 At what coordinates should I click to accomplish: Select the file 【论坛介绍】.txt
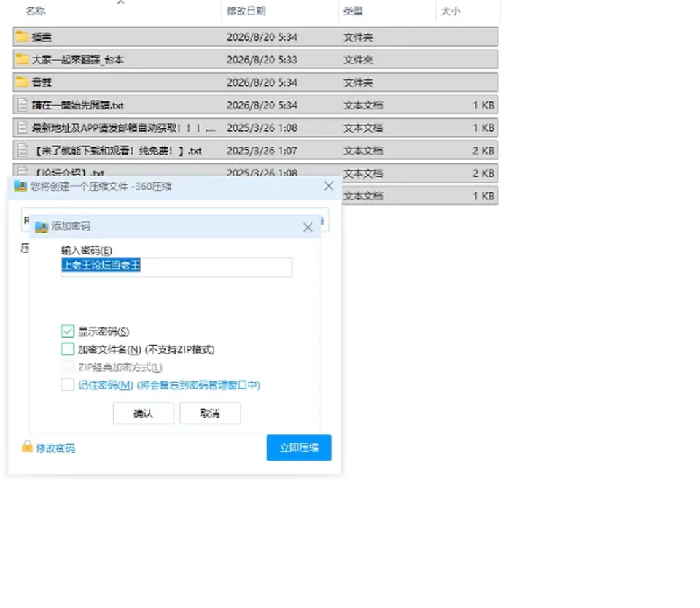(x=69, y=172)
